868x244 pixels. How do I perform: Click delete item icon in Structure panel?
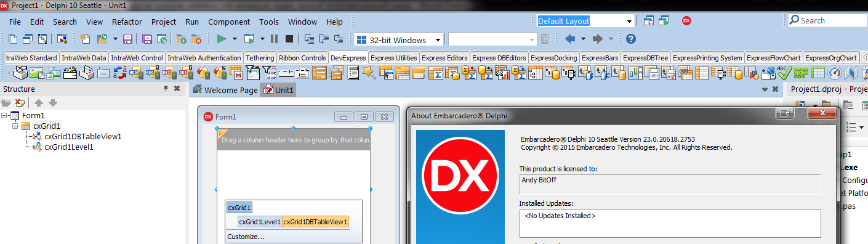pyautogui.click(x=20, y=103)
